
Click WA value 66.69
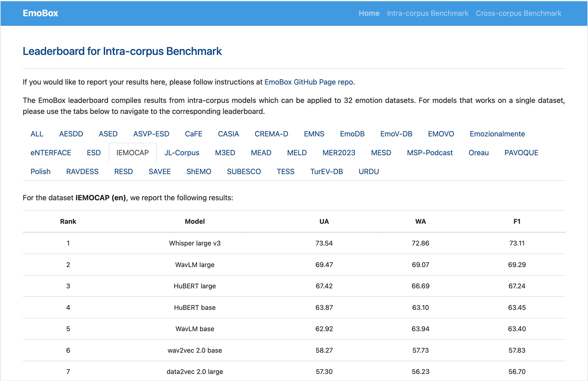[420, 286]
